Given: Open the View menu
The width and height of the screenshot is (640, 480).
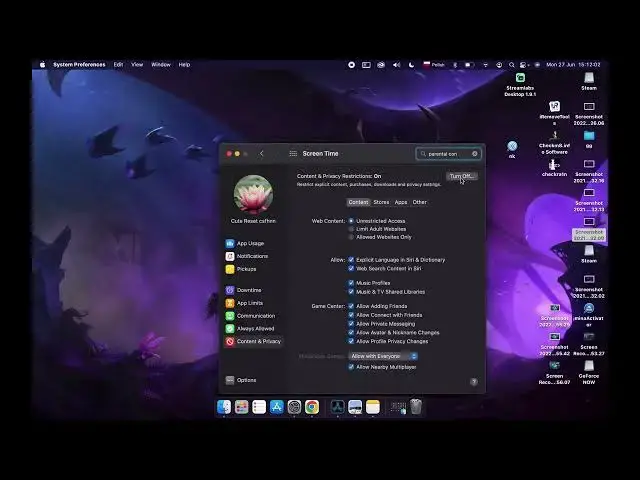Looking at the screenshot, I should pyautogui.click(x=137, y=64).
